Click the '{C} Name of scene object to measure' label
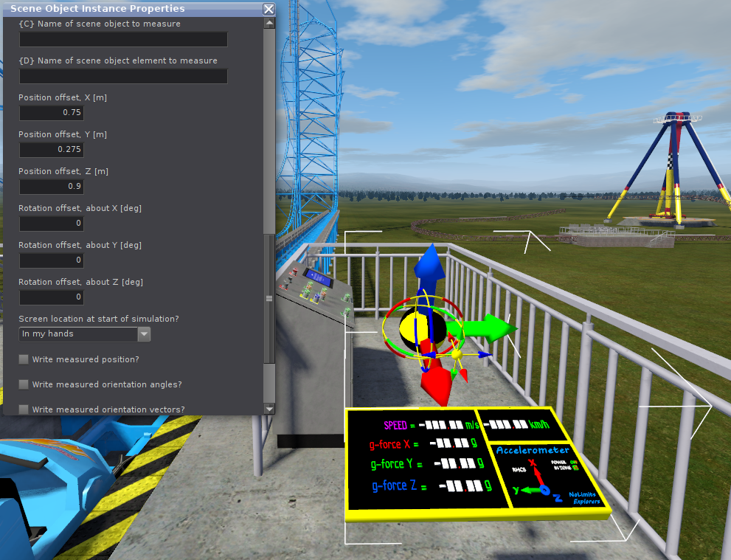 click(x=100, y=24)
